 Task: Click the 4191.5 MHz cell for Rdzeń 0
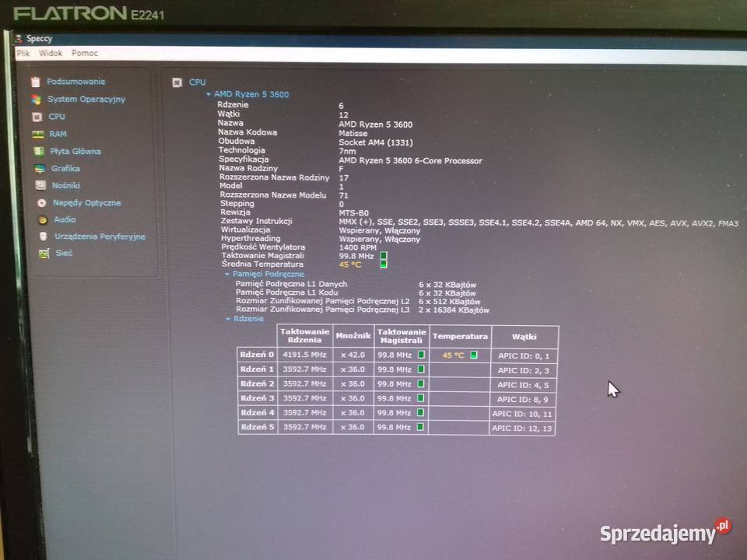pyautogui.click(x=304, y=355)
